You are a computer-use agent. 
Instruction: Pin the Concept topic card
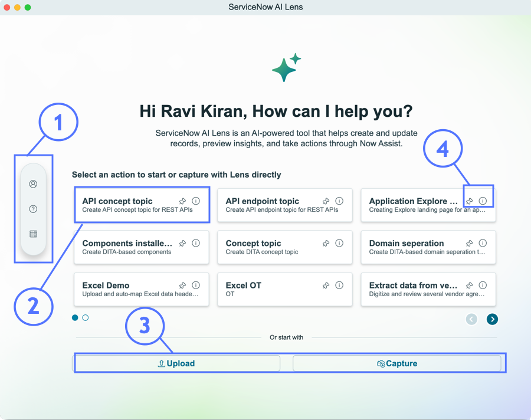coord(326,243)
